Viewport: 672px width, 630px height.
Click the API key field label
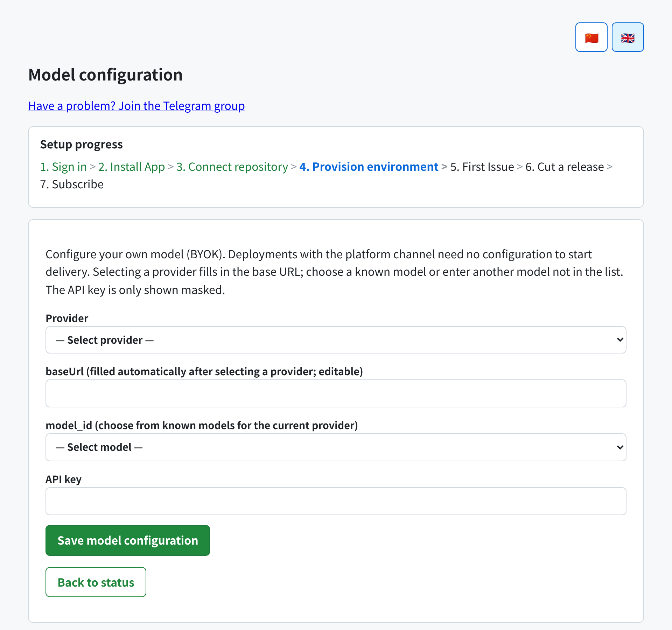[63, 479]
